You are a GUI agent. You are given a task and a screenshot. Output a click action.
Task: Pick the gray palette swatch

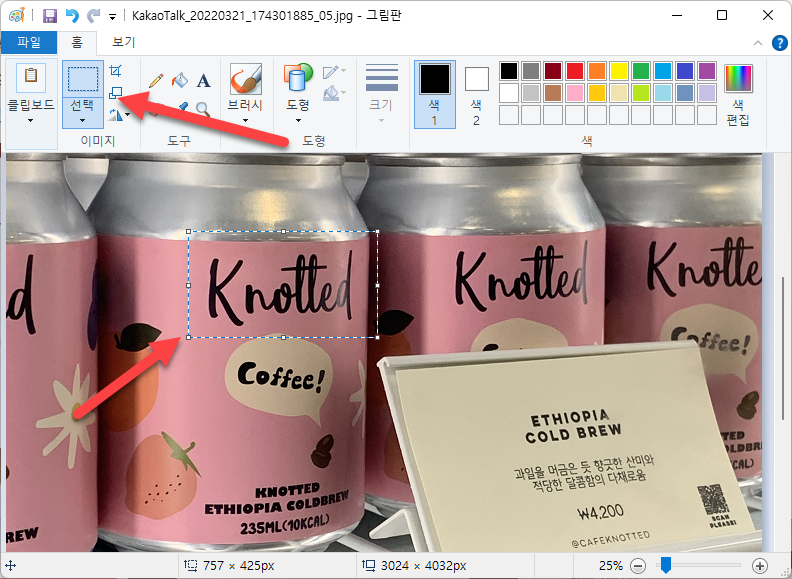pos(531,71)
